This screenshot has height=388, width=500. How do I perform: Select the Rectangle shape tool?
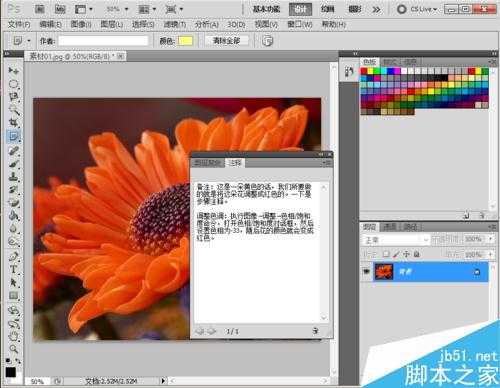pos(13,296)
